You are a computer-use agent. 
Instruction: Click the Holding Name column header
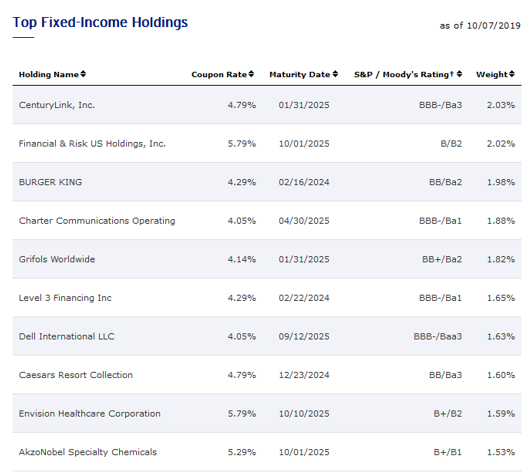coord(49,75)
